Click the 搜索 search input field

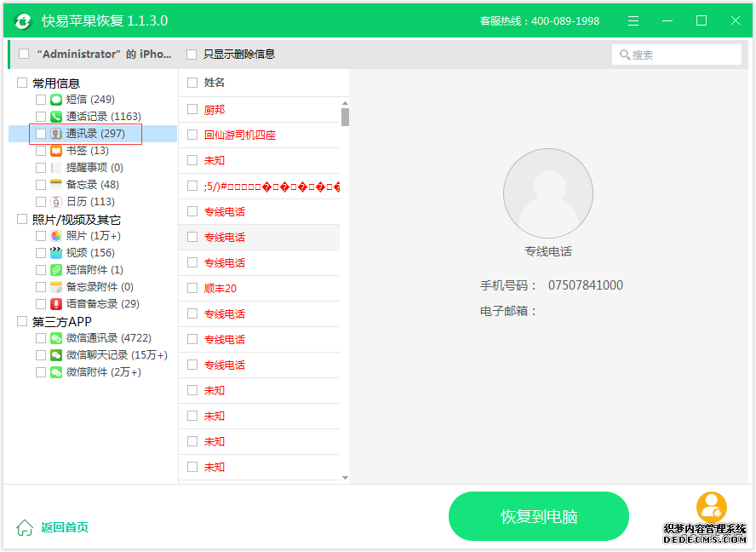(x=677, y=55)
